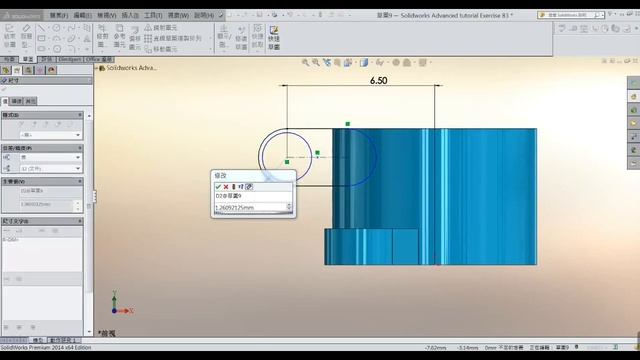The width and height of the screenshot is (640, 360).
Task: Click the Repair Sketch tool
Action: [241, 37]
